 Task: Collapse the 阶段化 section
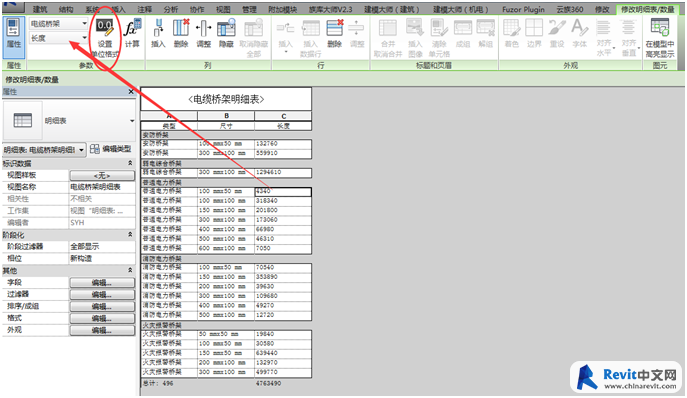pos(130,235)
